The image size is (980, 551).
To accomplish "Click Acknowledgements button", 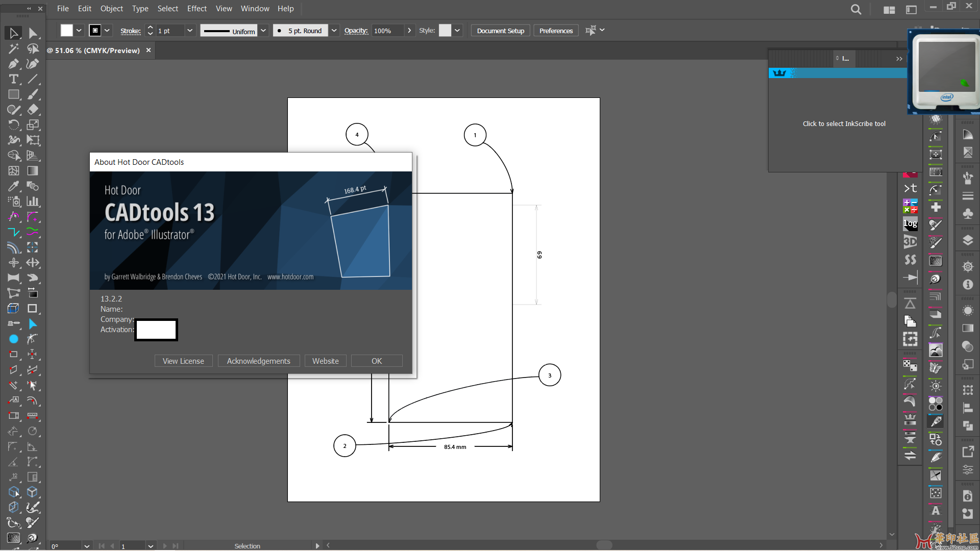I will pyautogui.click(x=259, y=361).
